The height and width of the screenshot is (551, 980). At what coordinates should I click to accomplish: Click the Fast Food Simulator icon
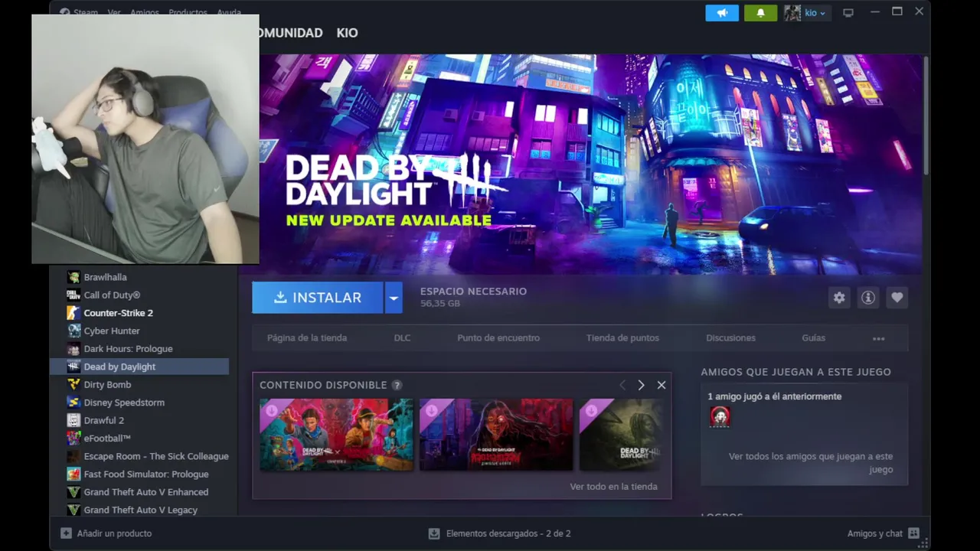[73, 474]
